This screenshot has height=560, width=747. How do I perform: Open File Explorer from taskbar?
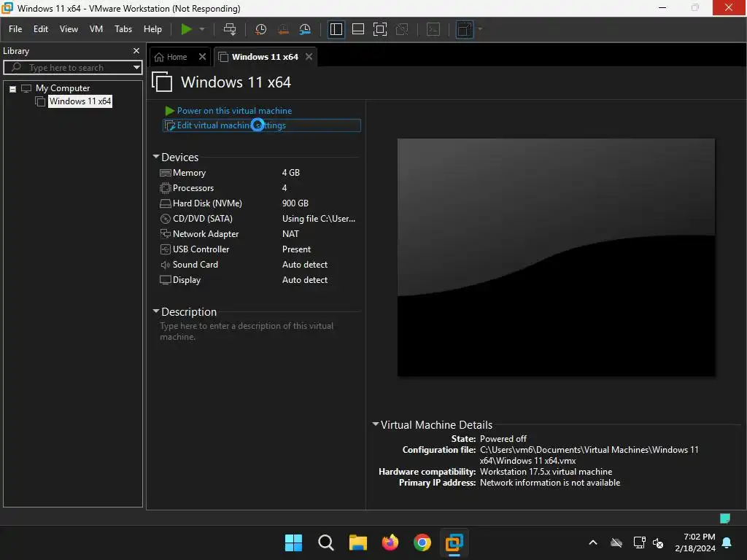point(357,542)
